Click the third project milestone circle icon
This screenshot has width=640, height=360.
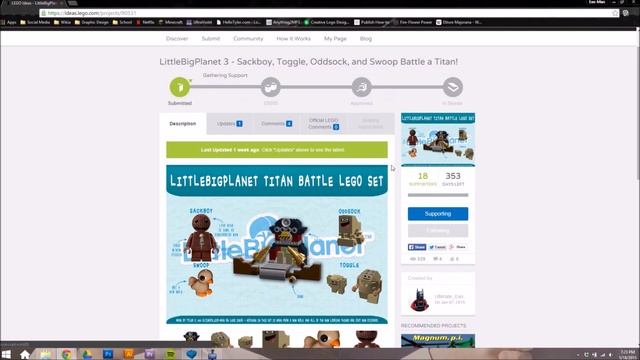[362, 87]
